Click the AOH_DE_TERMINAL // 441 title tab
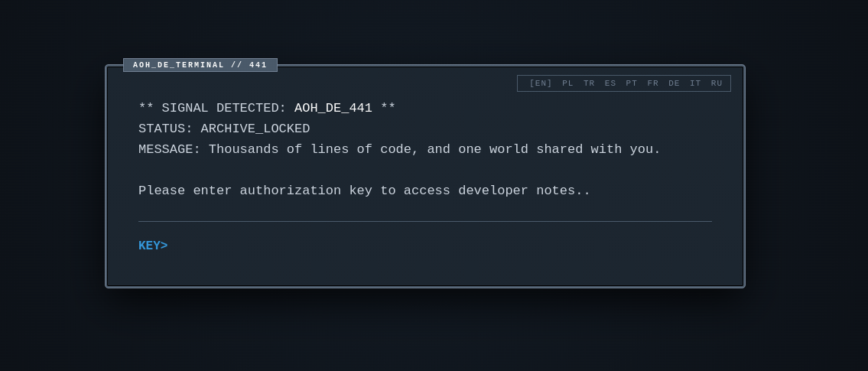This screenshot has width=868, height=371. coord(200,65)
